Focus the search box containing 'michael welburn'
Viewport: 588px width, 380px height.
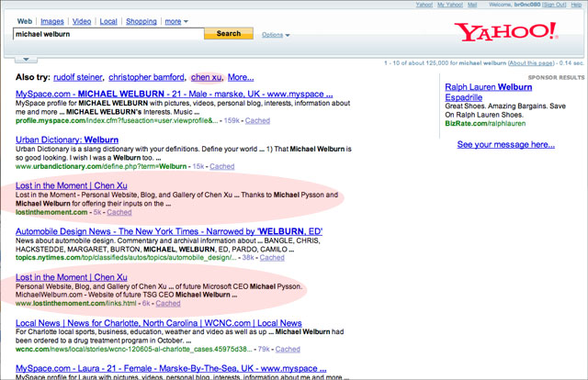tap(108, 34)
